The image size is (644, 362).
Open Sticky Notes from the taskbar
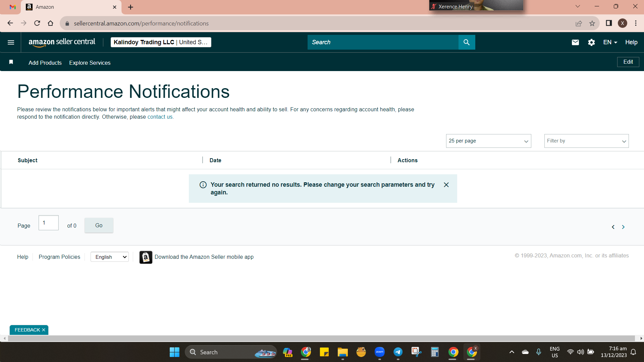324,352
